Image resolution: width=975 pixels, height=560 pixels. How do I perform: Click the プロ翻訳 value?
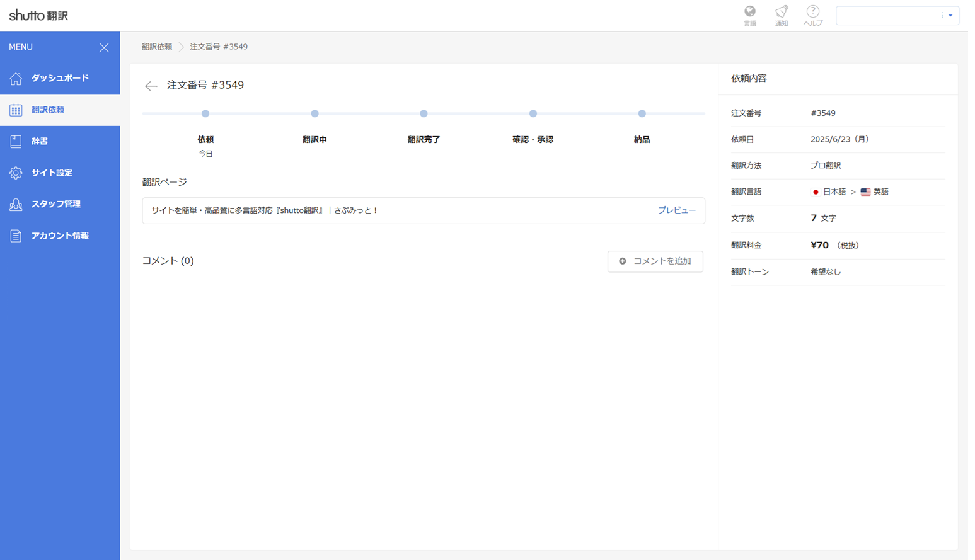pyautogui.click(x=826, y=166)
